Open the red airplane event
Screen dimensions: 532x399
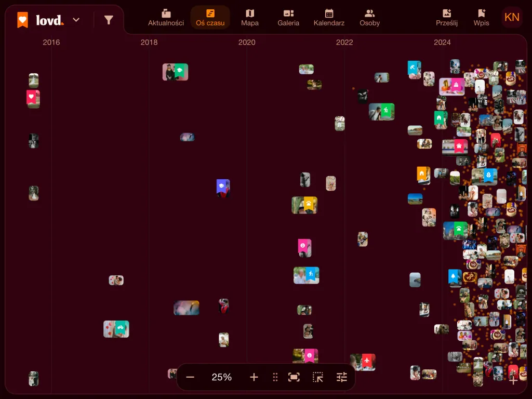click(363, 362)
